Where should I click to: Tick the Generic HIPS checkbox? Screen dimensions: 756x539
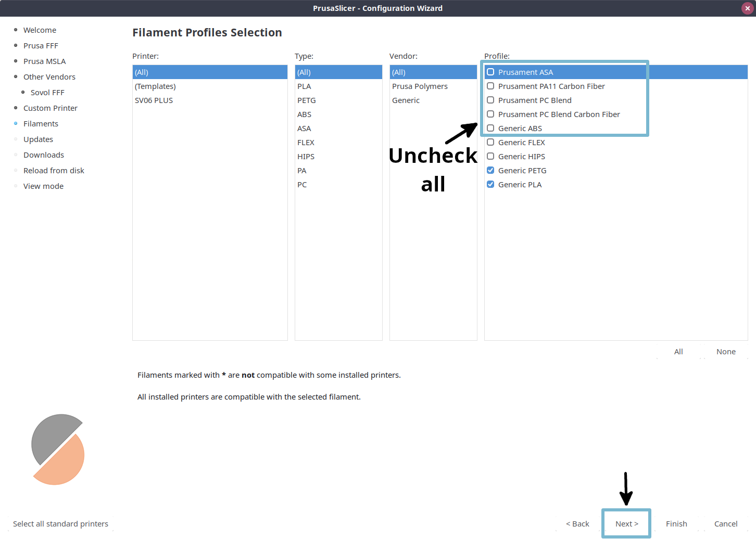click(x=490, y=156)
